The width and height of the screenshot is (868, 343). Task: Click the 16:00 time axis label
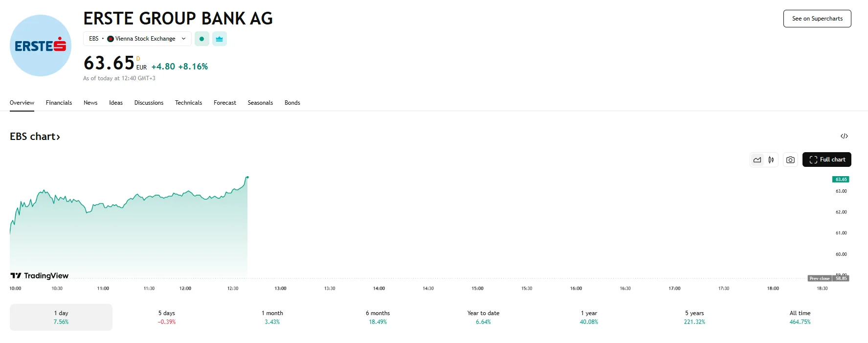[x=576, y=289]
